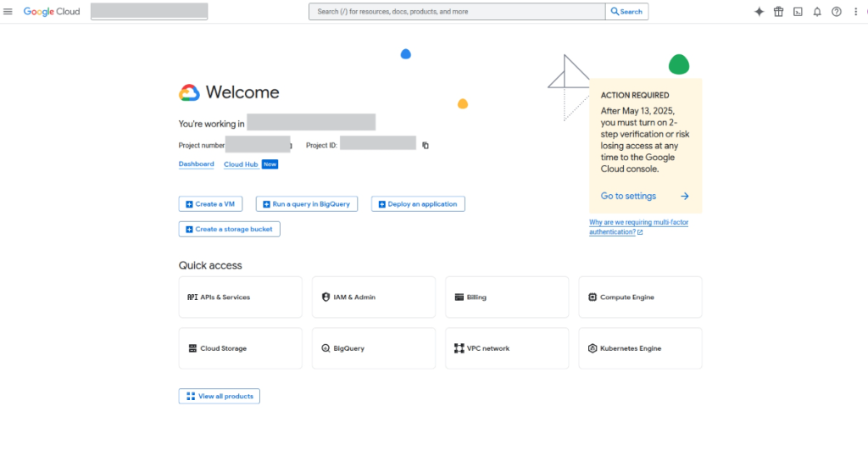Click the New badge beside Cloud Hub

(x=270, y=164)
